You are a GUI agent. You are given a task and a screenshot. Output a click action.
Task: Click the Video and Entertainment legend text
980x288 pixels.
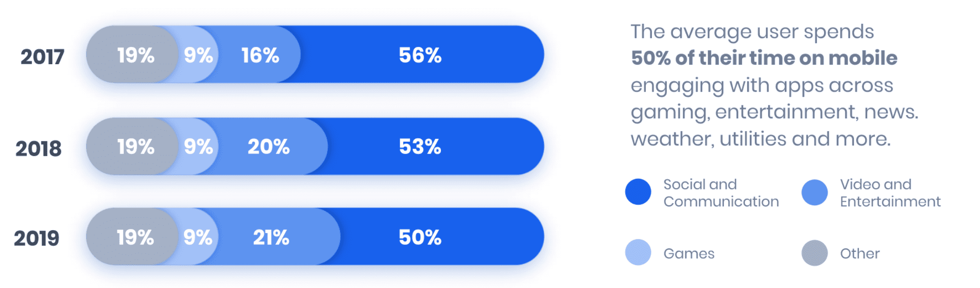[890, 193]
